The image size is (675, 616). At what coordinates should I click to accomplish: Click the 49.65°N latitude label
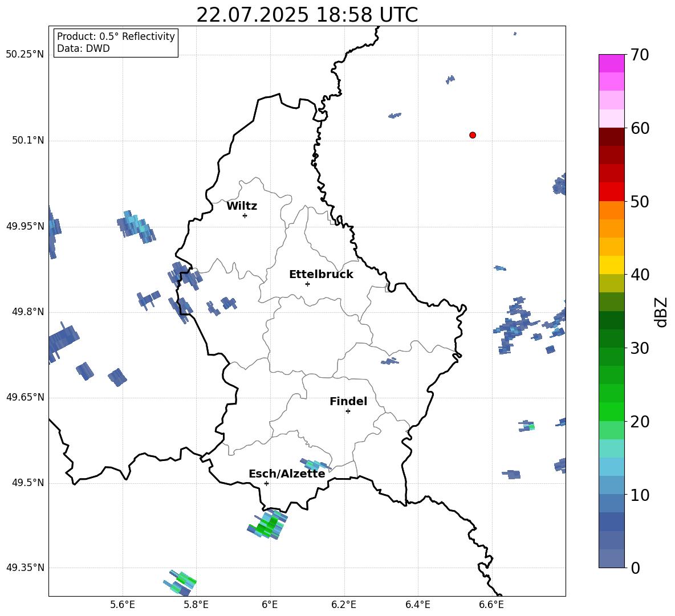[x=25, y=397]
